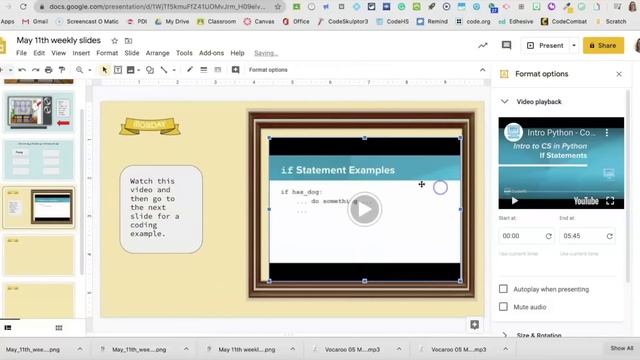Click the Print icon
Screen dimensions: 640x360
pyautogui.click(x=49, y=70)
